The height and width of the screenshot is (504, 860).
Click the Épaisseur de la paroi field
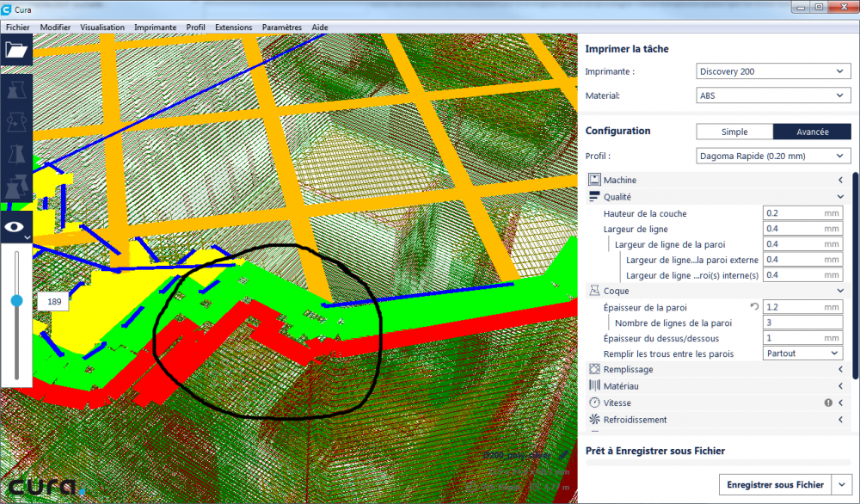(803, 306)
